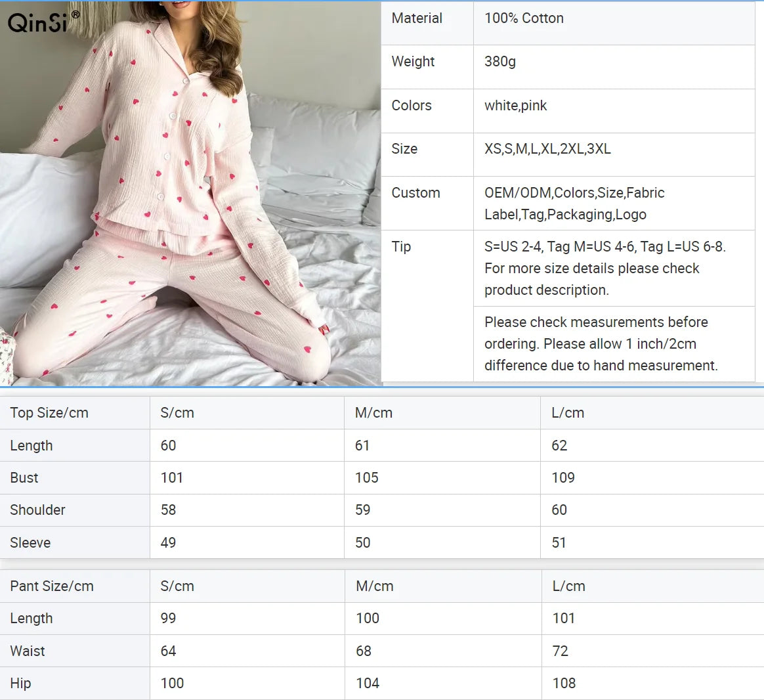Select Sleeve S value '49'
The width and height of the screenshot is (764, 700).
168,542
